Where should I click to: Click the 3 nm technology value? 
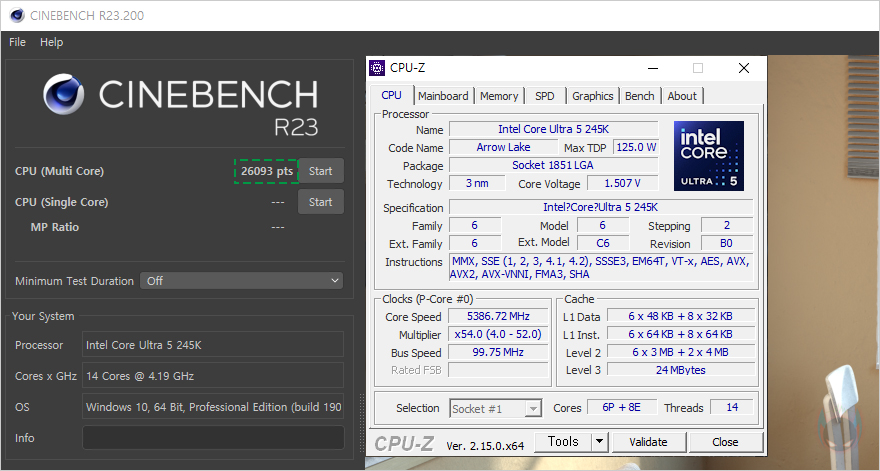pos(477,183)
